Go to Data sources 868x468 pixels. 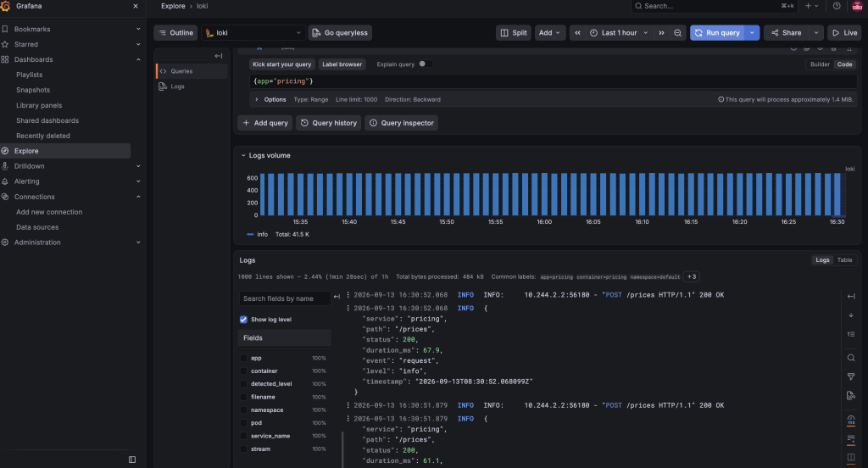(37, 227)
